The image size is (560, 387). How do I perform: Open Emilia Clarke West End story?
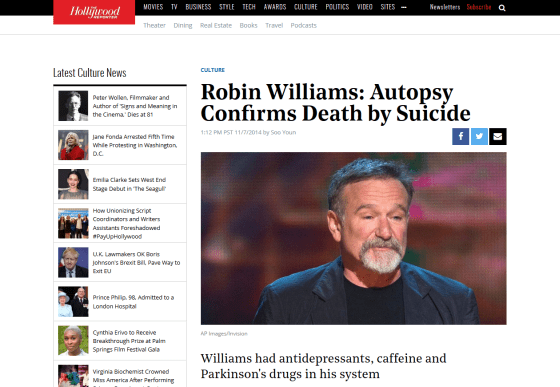point(129,184)
